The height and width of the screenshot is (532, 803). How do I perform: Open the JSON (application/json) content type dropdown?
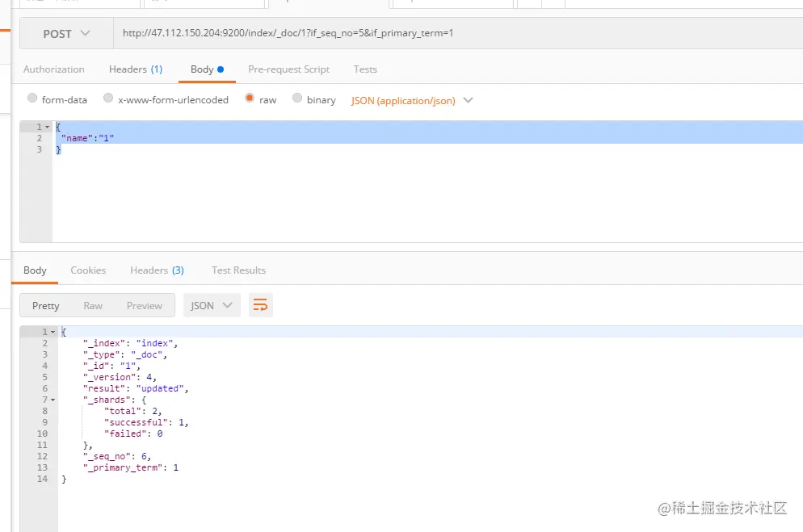pos(412,100)
